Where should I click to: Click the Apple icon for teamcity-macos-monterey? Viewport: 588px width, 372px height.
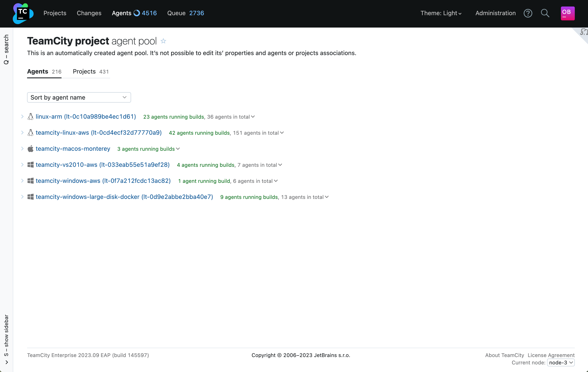coord(31,149)
